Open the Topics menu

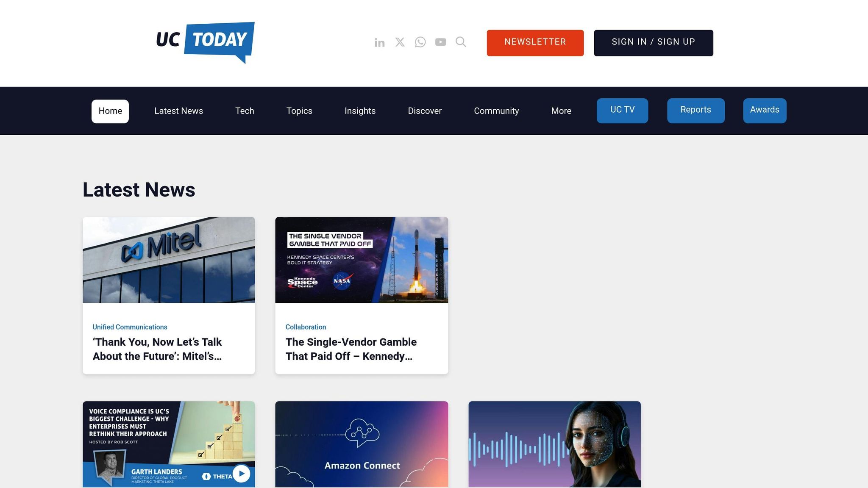pyautogui.click(x=299, y=111)
